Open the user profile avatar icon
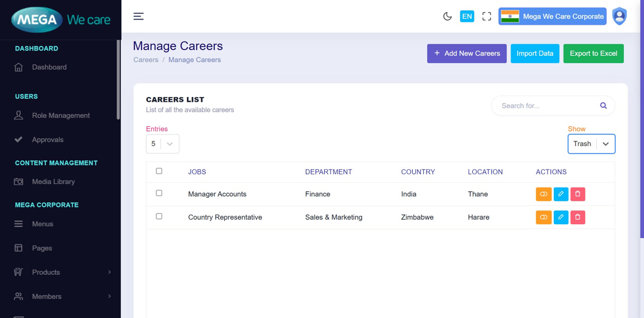This screenshot has width=644, height=318. point(619,16)
